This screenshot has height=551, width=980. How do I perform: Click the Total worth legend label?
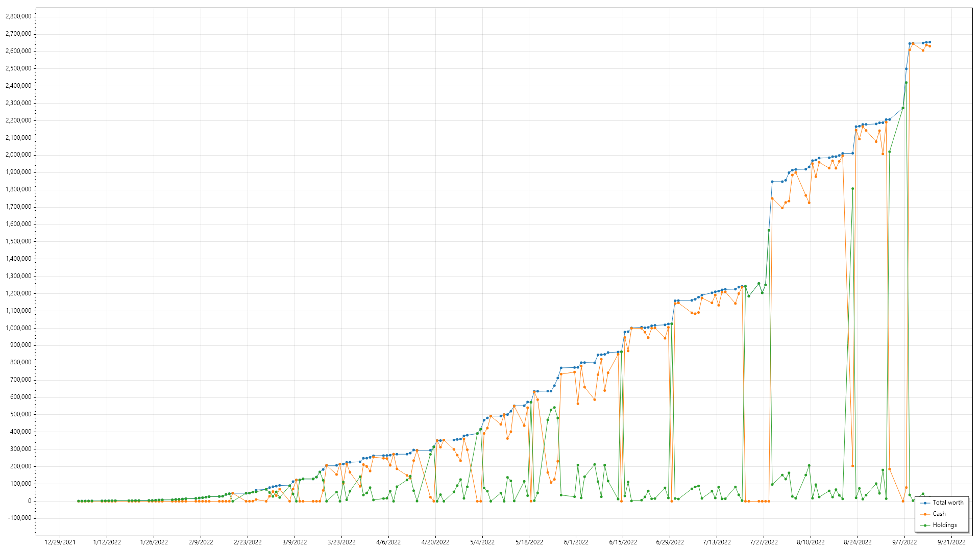(948, 503)
